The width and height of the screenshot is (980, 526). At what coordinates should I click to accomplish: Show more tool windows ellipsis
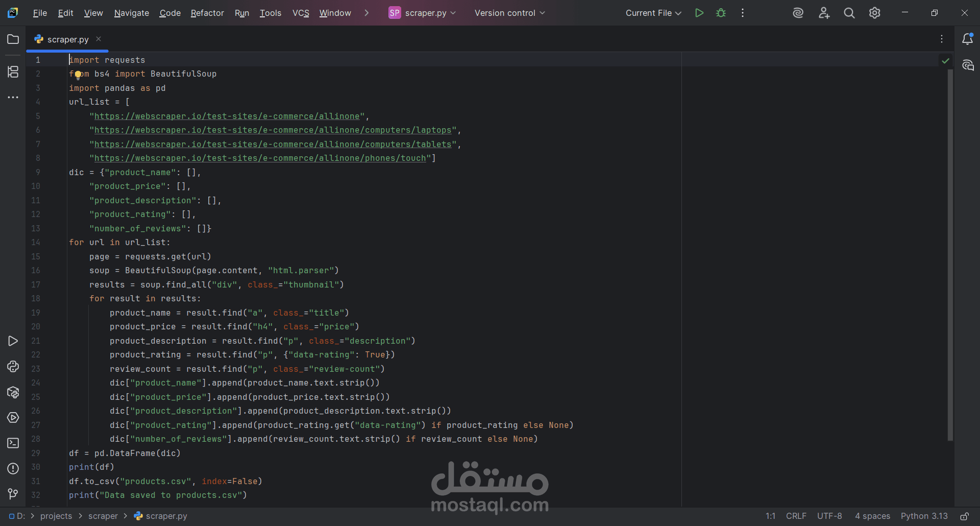pyautogui.click(x=13, y=97)
